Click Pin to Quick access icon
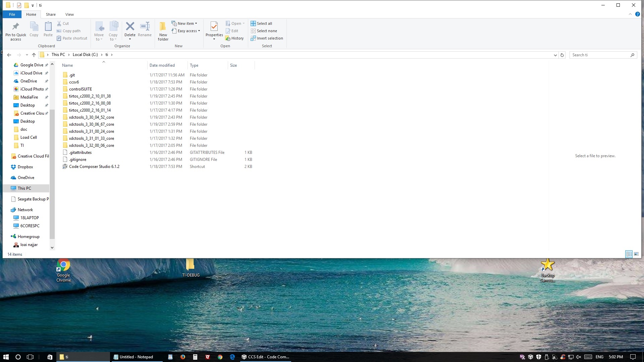 15,31
